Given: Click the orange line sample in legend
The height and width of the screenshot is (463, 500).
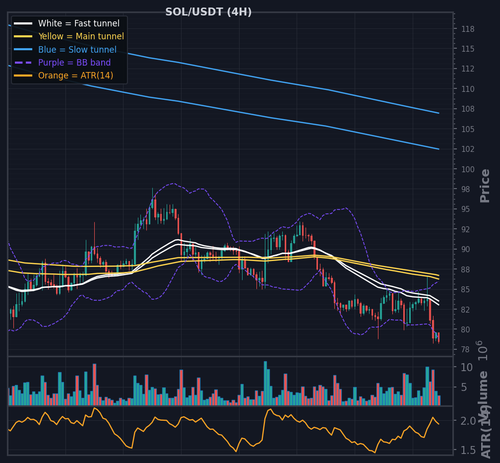Looking at the screenshot, I should pos(23,76).
